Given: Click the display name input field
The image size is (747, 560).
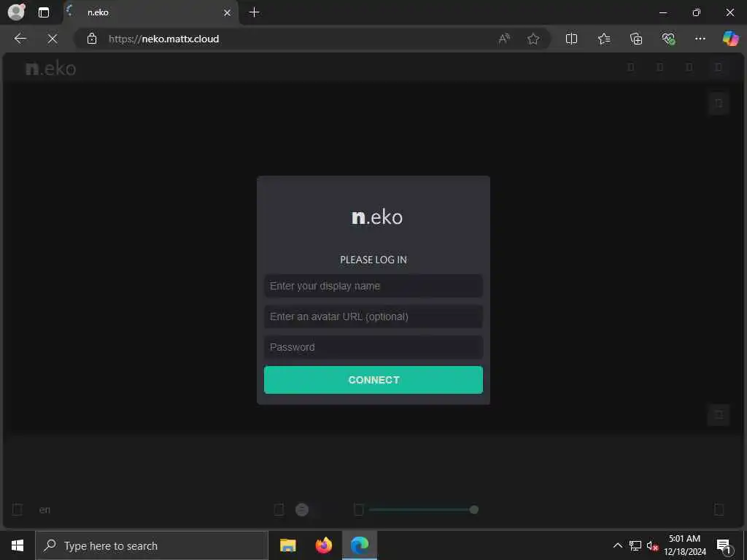Looking at the screenshot, I should tap(373, 286).
